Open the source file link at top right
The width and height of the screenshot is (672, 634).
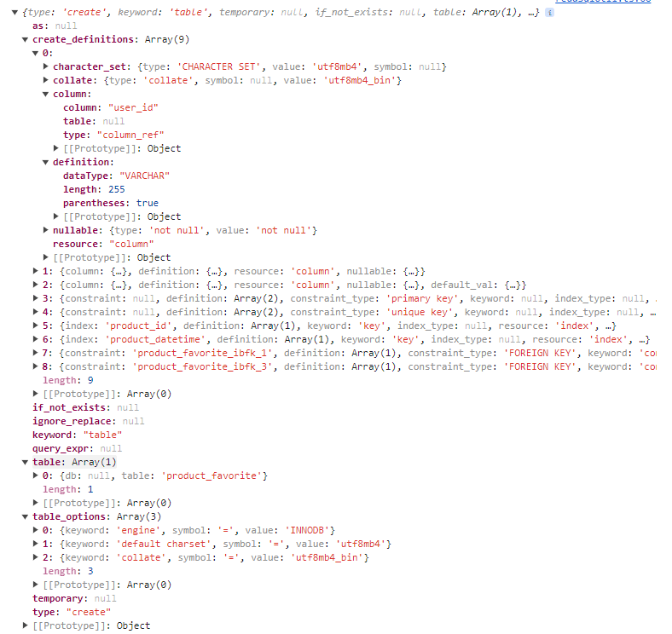[x=603, y=2]
